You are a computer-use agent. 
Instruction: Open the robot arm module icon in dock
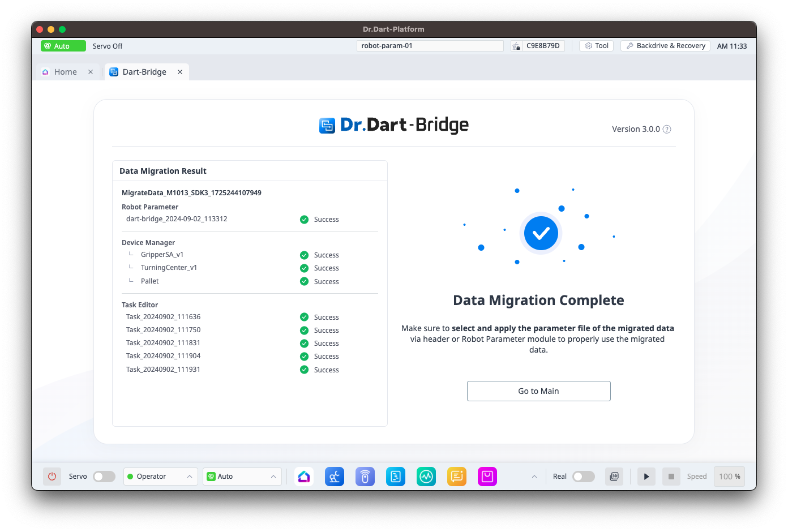point(335,477)
